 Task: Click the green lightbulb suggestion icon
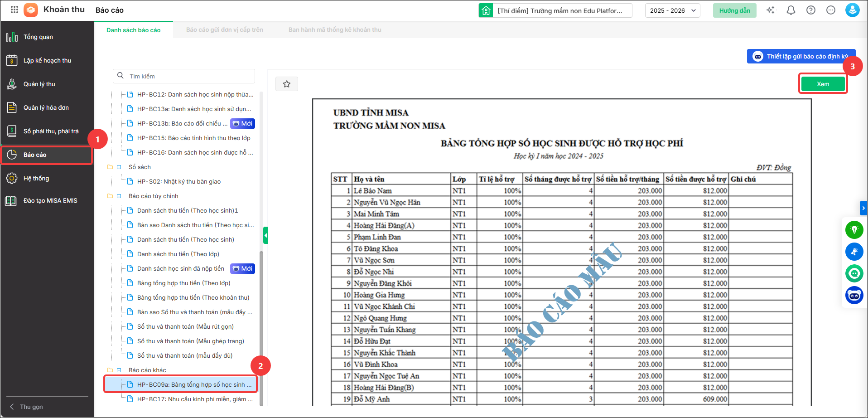[854, 230]
